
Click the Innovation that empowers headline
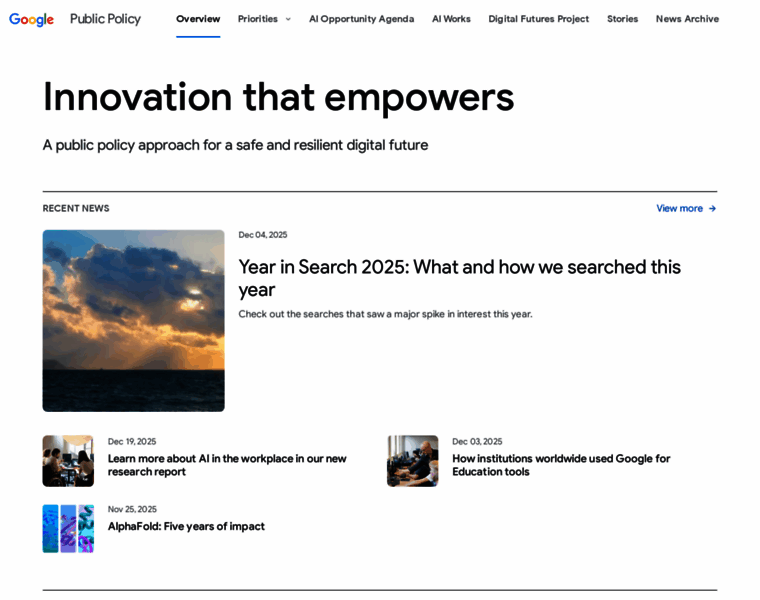pyautogui.click(x=278, y=97)
